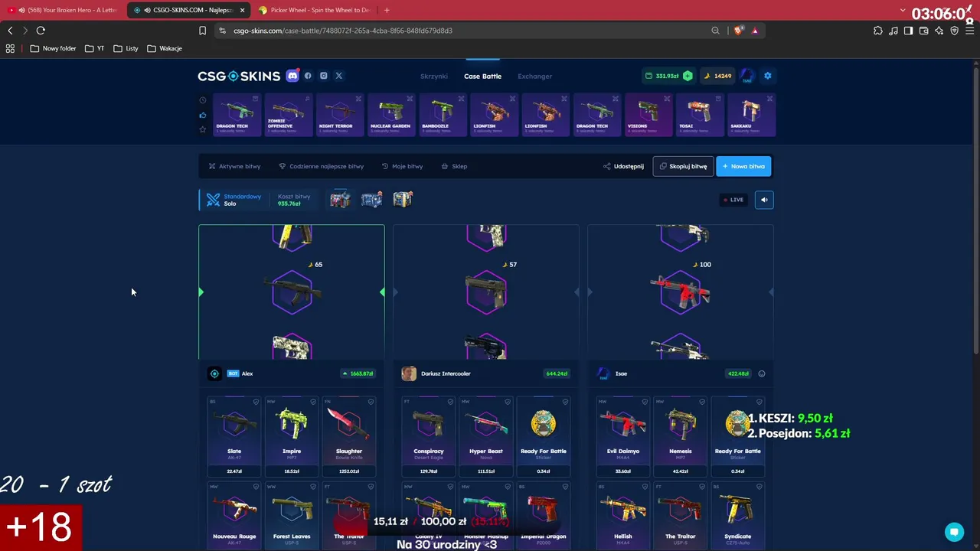Open the YT bookmark folder

click(x=94, y=48)
